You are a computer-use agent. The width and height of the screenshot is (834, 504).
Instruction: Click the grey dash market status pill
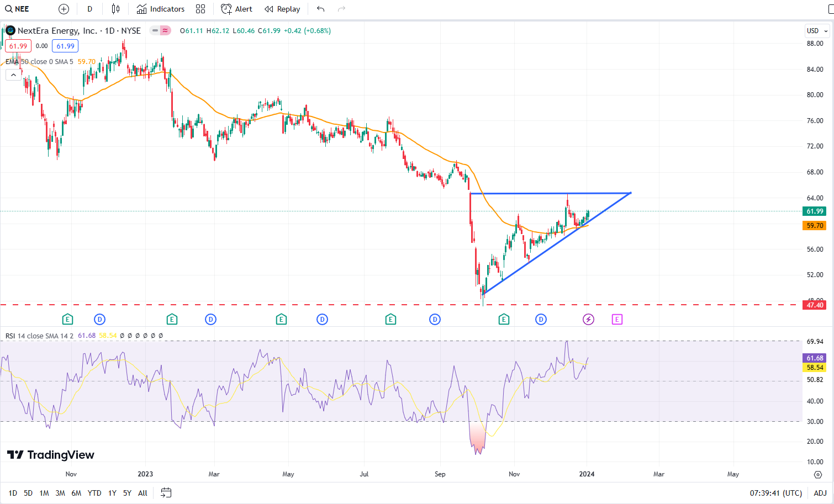pos(155,31)
